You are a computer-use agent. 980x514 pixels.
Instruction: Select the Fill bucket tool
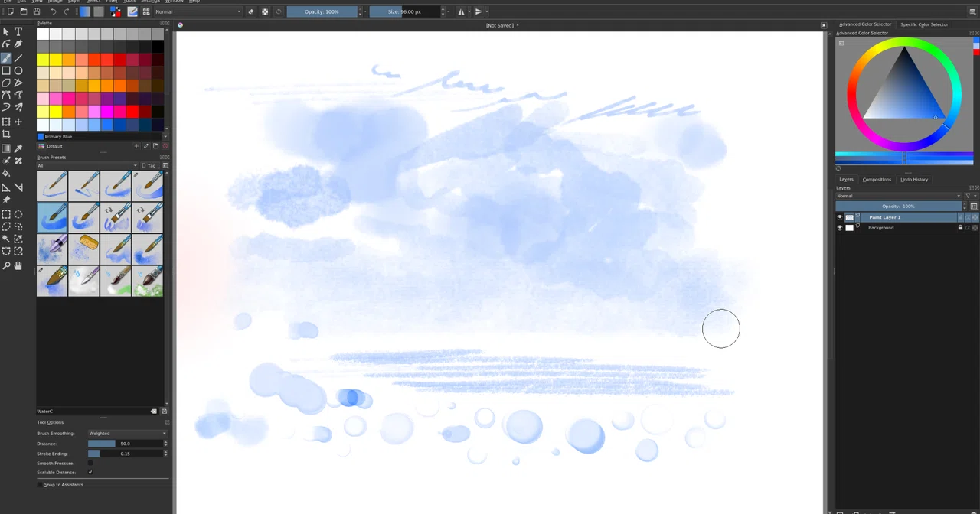(x=6, y=174)
